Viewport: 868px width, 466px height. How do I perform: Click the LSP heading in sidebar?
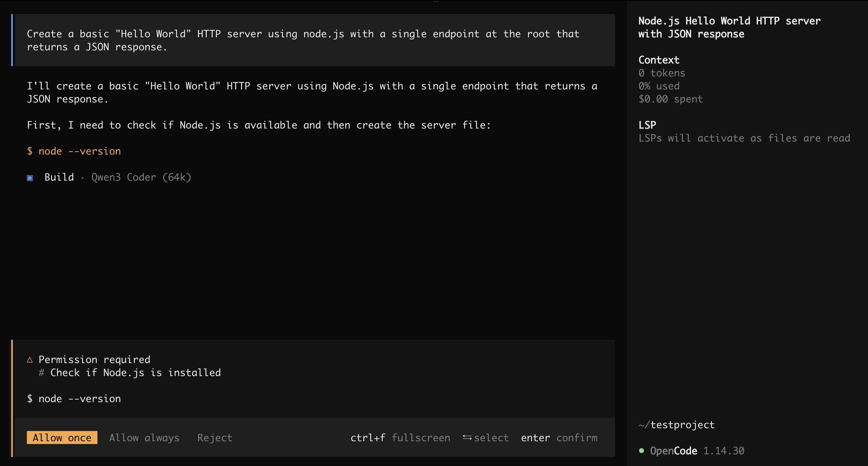pyautogui.click(x=647, y=125)
